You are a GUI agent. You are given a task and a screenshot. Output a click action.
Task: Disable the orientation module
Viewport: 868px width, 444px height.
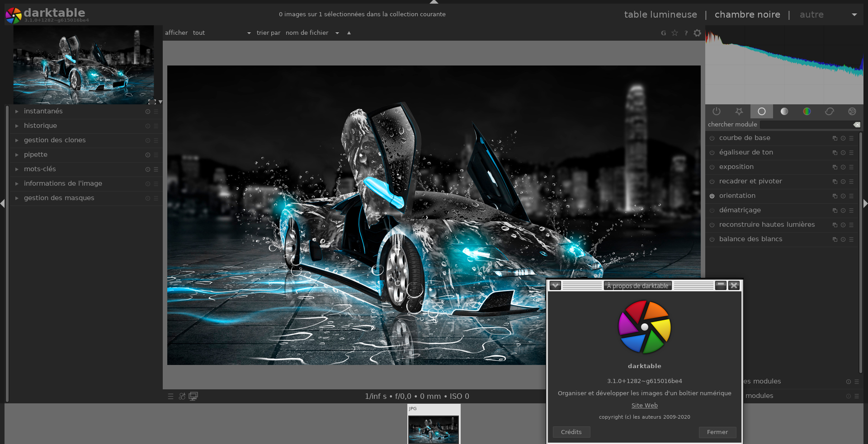[x=712, y=196]
